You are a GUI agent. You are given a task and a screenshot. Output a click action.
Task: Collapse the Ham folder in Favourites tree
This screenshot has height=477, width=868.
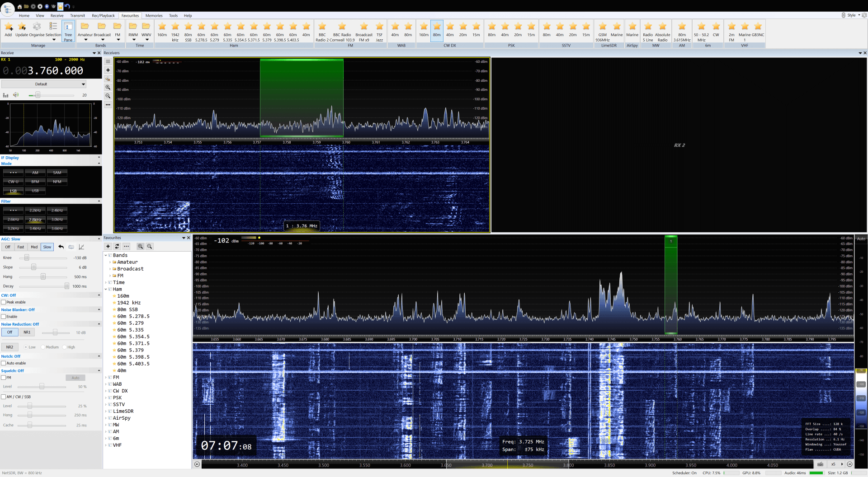click(x=106, y=289)
